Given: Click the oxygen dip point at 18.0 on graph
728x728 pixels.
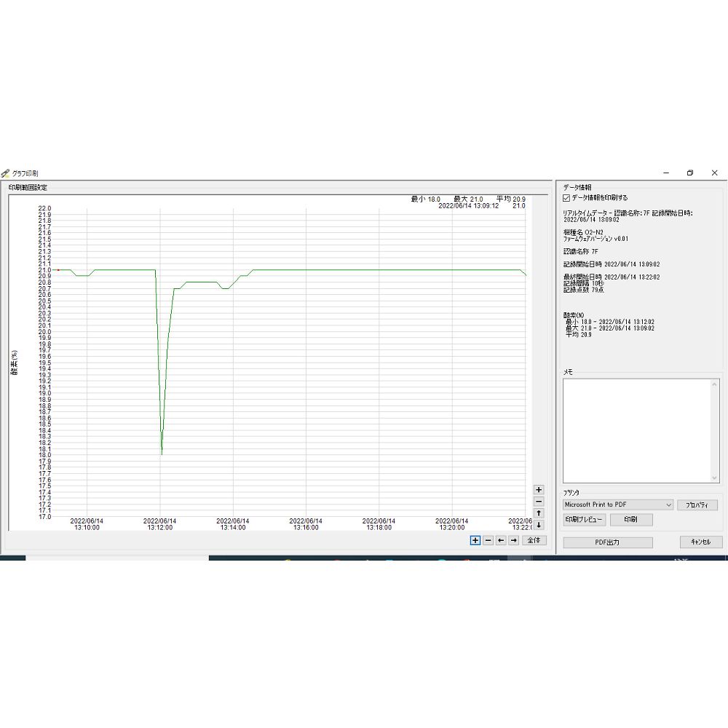Looking at the screenshot, I should [x=162, y=454].
